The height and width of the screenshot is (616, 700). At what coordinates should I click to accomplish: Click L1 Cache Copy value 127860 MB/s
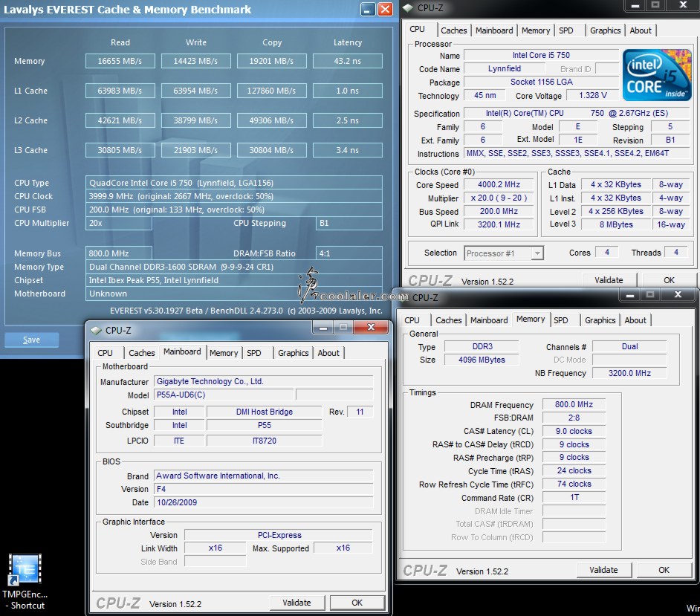tap(271, 91)
